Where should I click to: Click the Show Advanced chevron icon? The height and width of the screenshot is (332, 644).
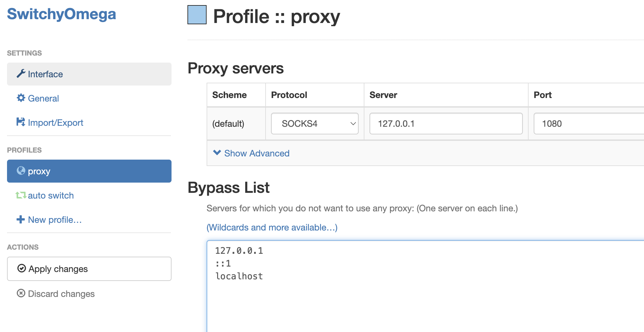(x=217, y=153)
